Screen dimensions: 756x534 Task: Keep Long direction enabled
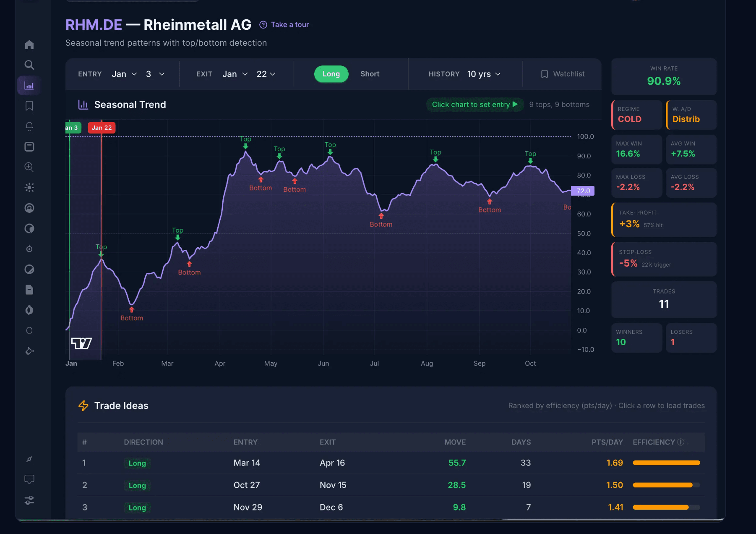click(331, 74)
